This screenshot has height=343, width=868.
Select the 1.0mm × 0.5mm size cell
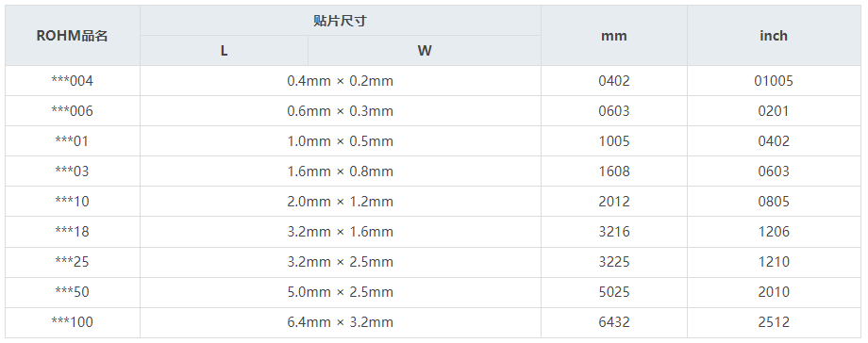click(341, 141)
